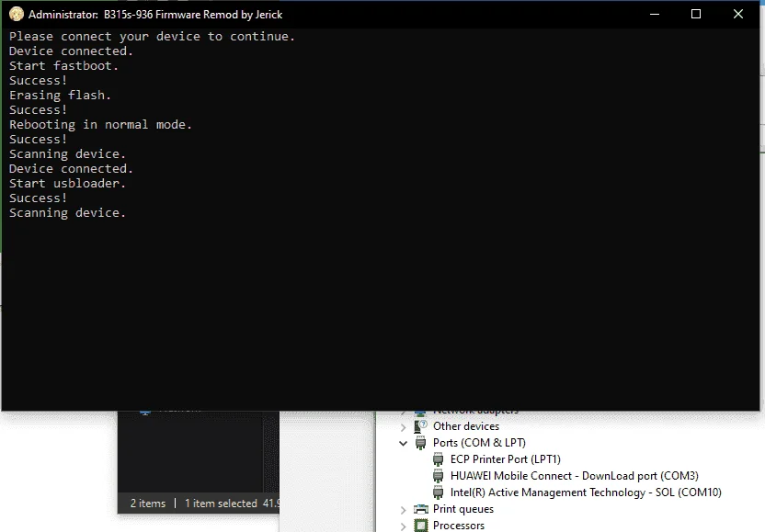Click 'Please connect your device to continue.' line
Screen dimensions: 765x532
click(153, 37)
